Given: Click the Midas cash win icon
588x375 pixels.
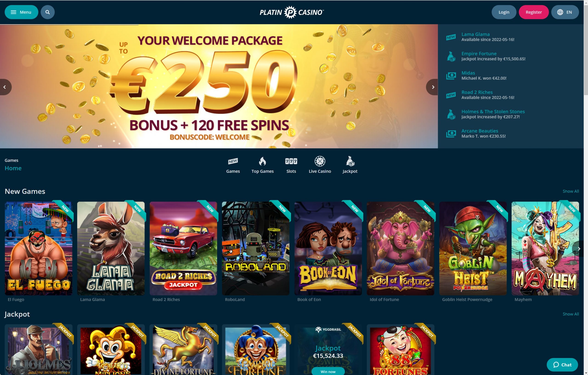Looking at the screenshot, I should [451, 76].
